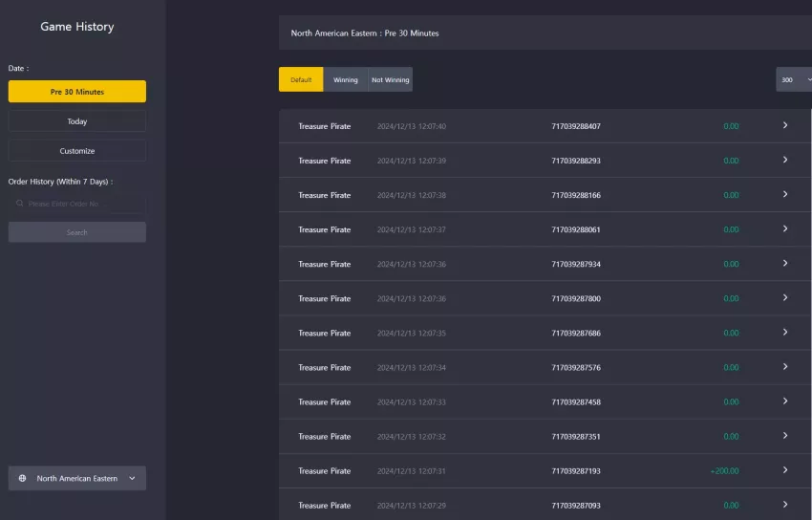Open details arrow for order 717039288293
812x520 pixels.
pyautogui.click(x=785, y=160)
